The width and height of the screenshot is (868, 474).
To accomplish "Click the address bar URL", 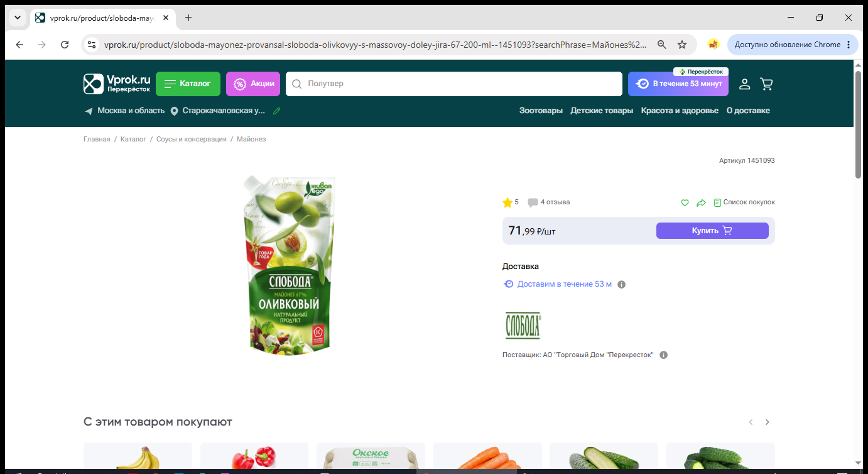I will (375, 45).
